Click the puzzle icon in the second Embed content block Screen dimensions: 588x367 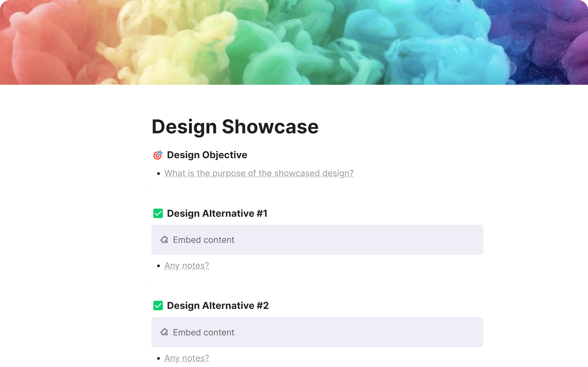tap(164, 332)
